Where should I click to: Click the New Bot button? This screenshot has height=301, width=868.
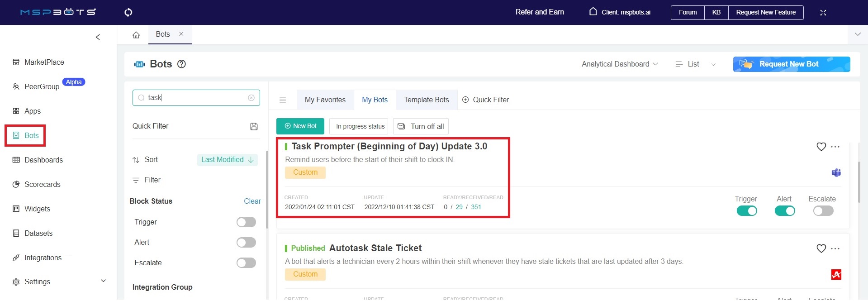tap(300, 126)
